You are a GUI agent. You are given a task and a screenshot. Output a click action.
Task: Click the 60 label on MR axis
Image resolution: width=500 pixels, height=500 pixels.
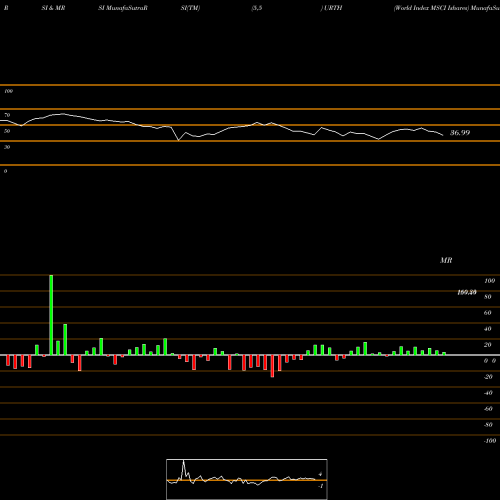pos(488,313)
